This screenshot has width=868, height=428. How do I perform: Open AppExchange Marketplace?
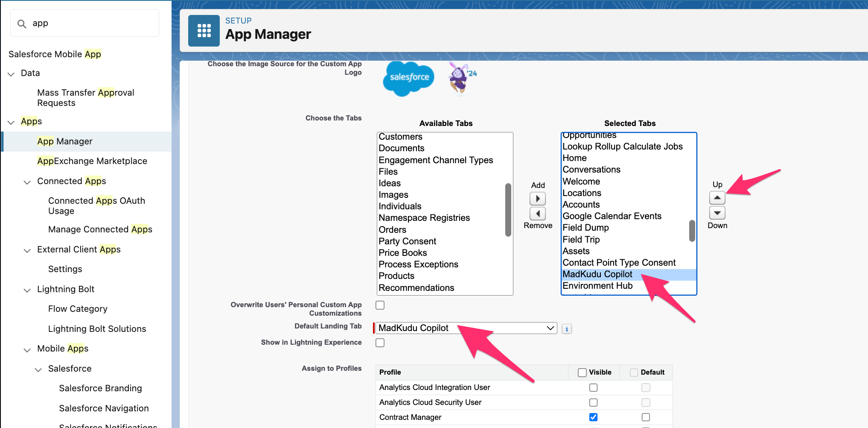[x=92, y=161]
